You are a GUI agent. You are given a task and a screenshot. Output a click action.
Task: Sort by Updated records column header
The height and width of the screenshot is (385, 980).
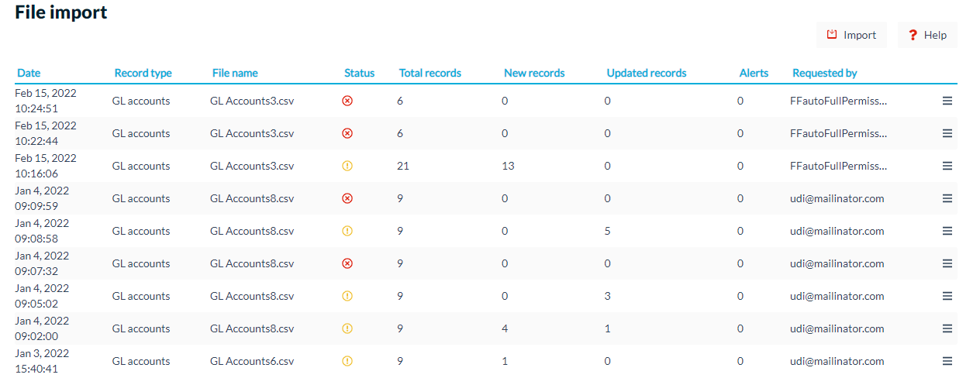click(x=647, y=73)
